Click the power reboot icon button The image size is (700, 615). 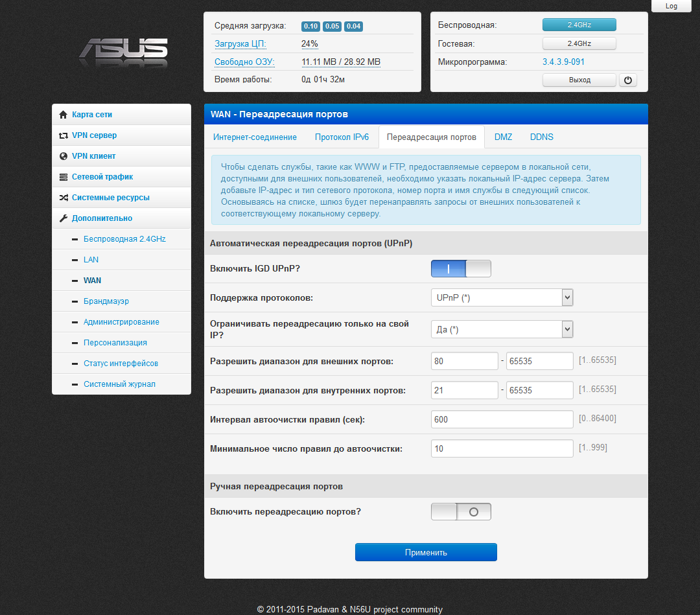(x=627, y=80)
